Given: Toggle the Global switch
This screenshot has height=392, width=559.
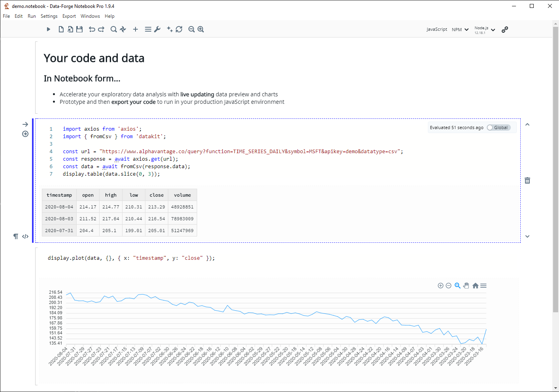Looking at the screenshot, I should click(x=499, y=128).
